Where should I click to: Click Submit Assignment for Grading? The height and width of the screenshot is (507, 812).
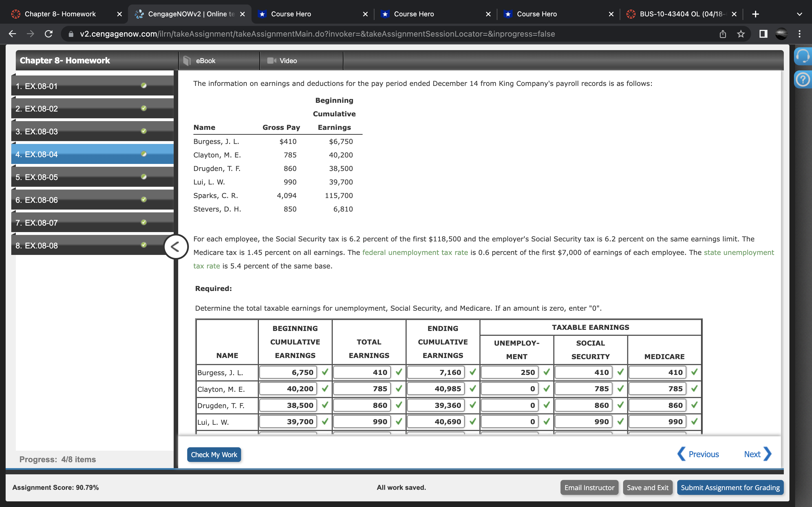[730, 488]
